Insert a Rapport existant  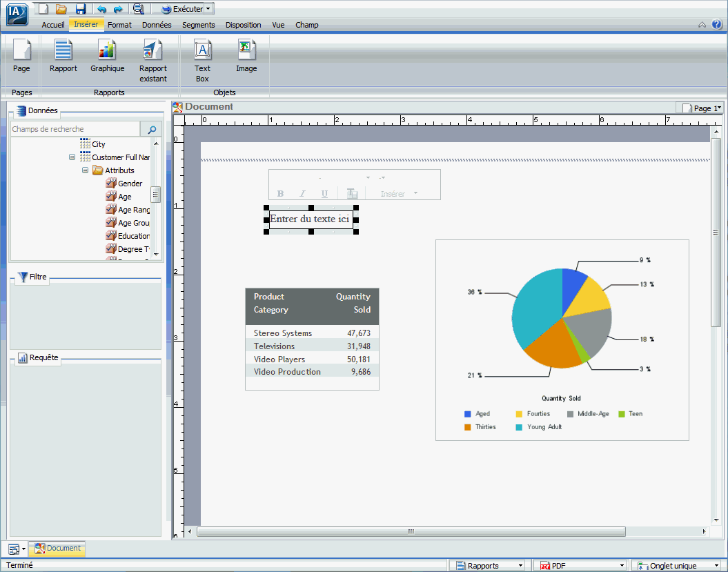pyautogui.click(x=153, y=61)
